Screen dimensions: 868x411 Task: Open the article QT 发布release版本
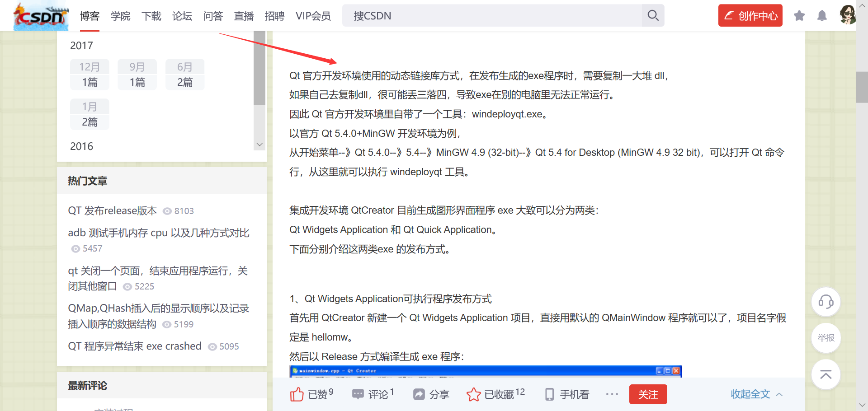[112, 210]
